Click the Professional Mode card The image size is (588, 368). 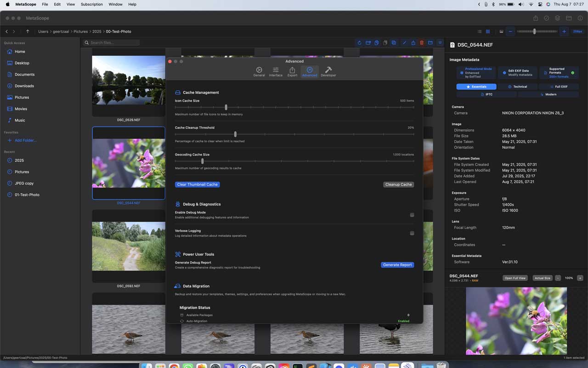click(x=476, y=73)
